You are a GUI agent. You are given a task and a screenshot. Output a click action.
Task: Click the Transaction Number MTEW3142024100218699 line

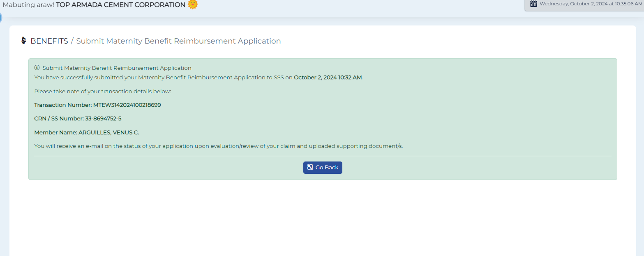tap(97, 105)
